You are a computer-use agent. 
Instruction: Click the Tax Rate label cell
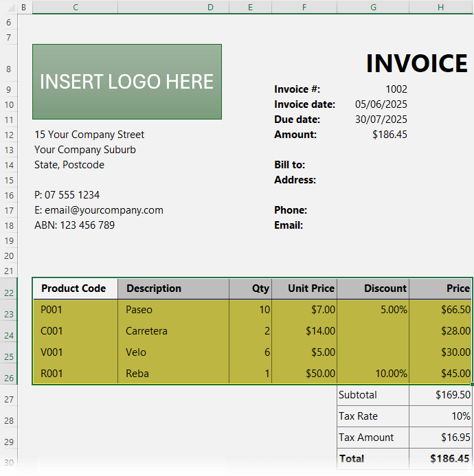pyautogui.click(x=373, y=416)
